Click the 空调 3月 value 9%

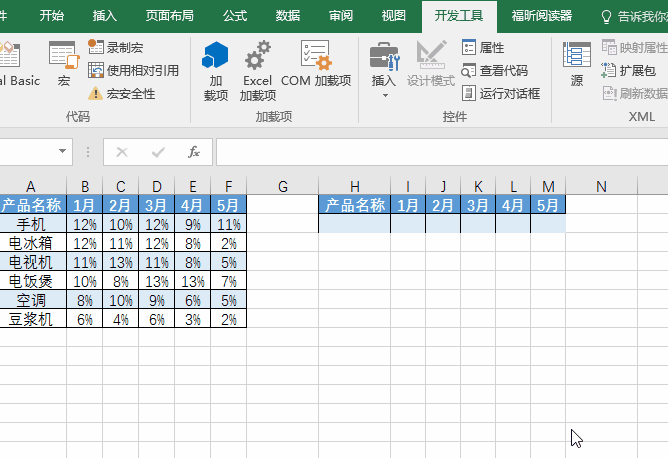[x=157, y=300]
